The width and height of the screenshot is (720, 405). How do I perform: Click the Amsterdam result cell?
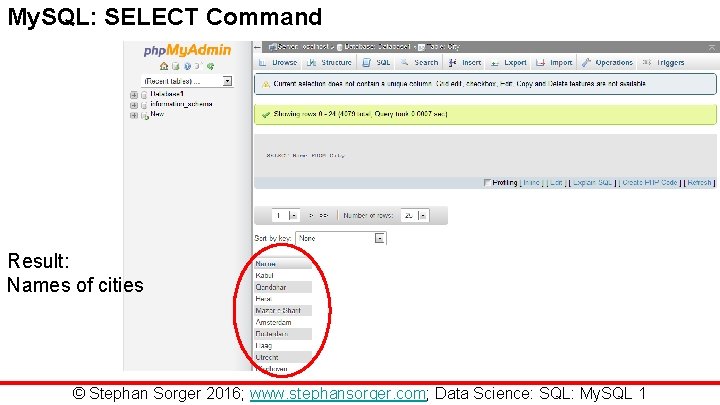(283, 322)
